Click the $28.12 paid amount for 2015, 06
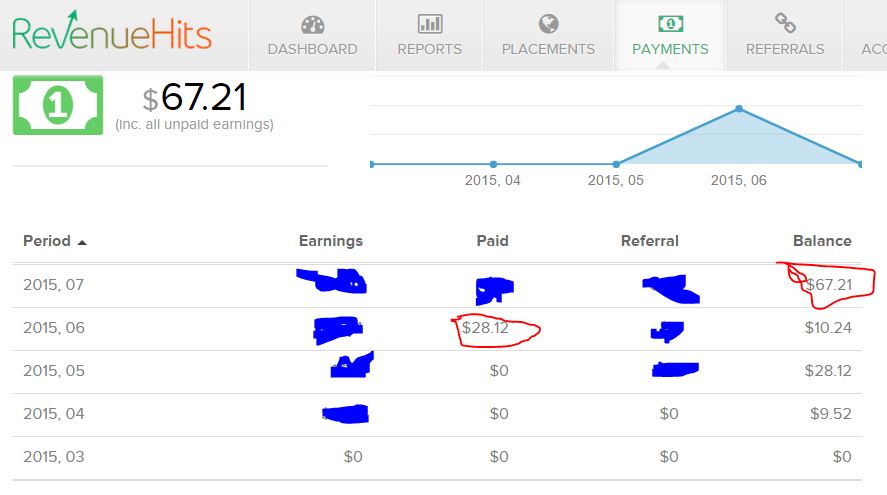Image resolution: width=887 pixels, height=495 pixels. click(x=486, y=328)
